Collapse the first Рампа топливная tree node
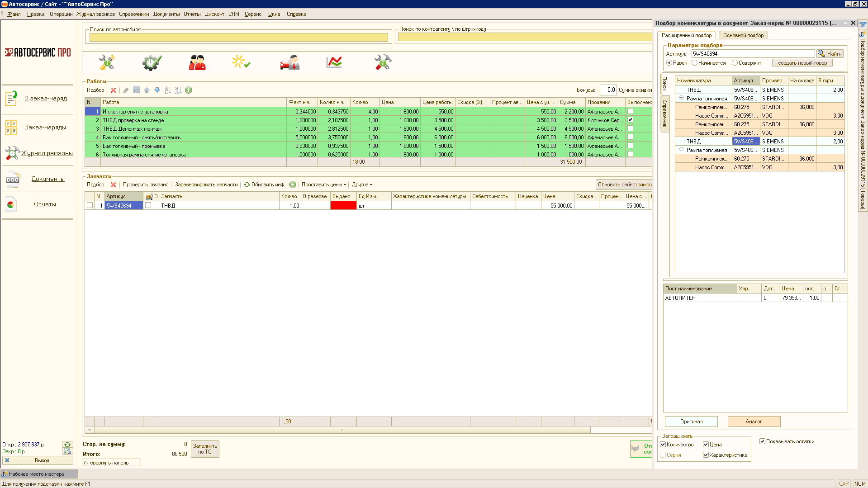The height and width of the screenshot is (488, 868). (x=682, y=98)
